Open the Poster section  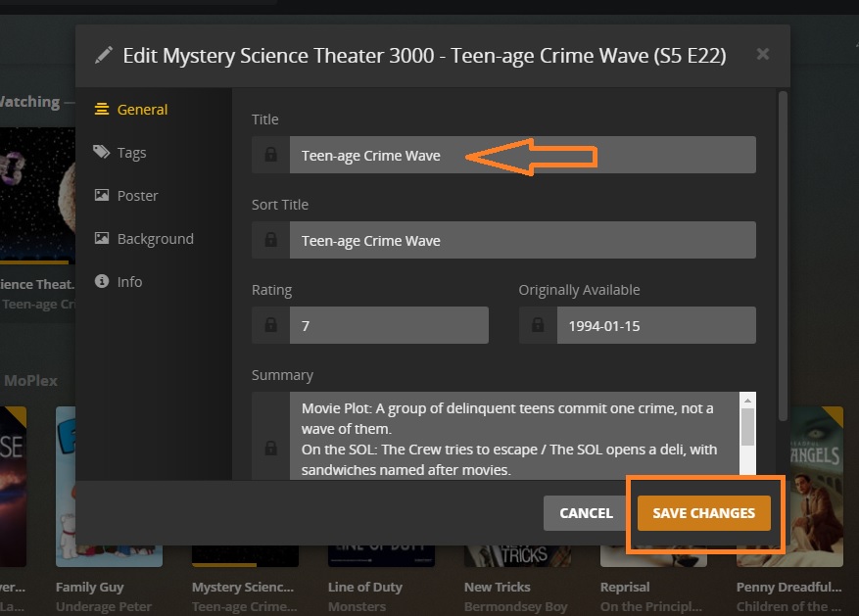click(x=126, y=196)
